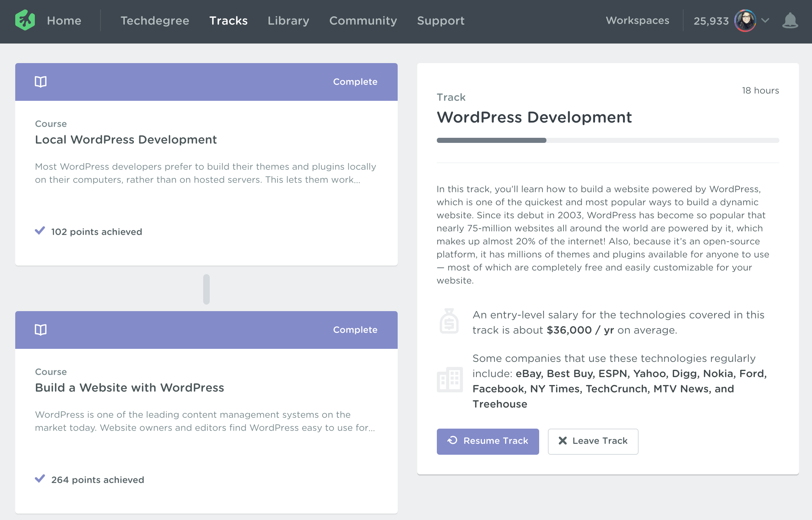Open the Library nav item
Viewport: 812px width, 520px height.
pyautogui.click(x=288, y=21)
